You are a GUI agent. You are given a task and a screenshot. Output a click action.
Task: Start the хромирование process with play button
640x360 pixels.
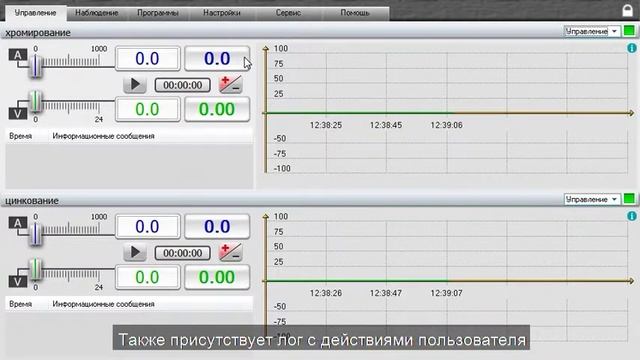pos(135,84)
